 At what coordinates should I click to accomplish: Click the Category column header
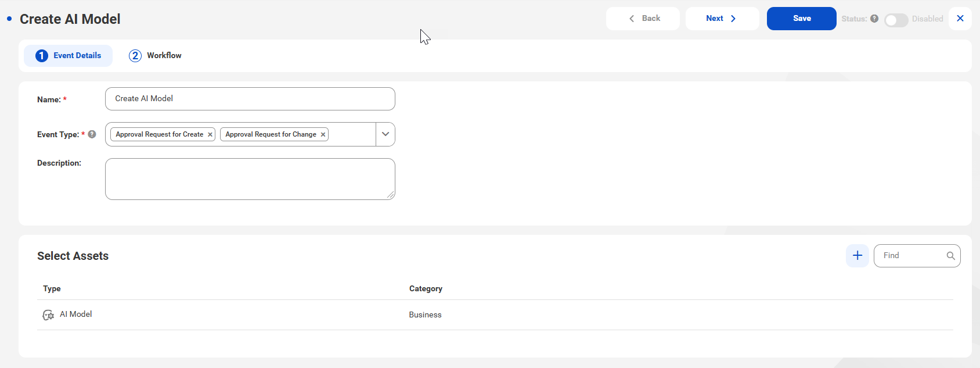point(426,289)
